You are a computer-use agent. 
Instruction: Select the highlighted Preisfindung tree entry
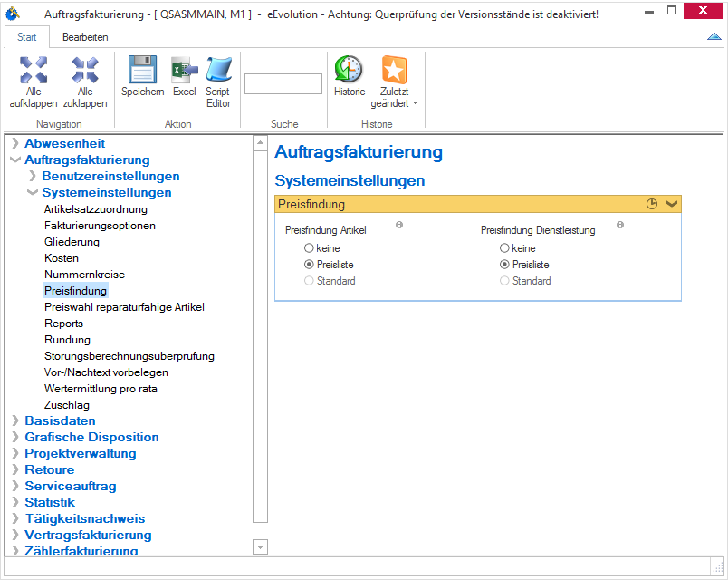pyautogui.click(x=76, y=291)
